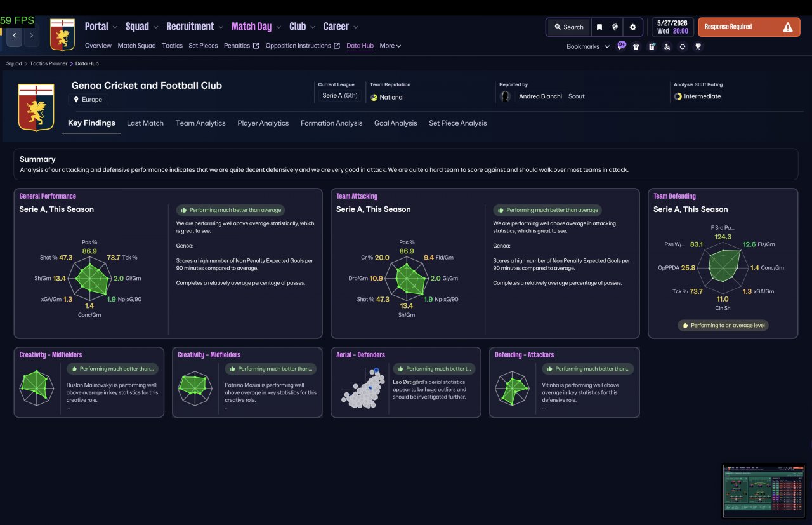Open the bookmark icon next to Search

[x=599, y=27]
